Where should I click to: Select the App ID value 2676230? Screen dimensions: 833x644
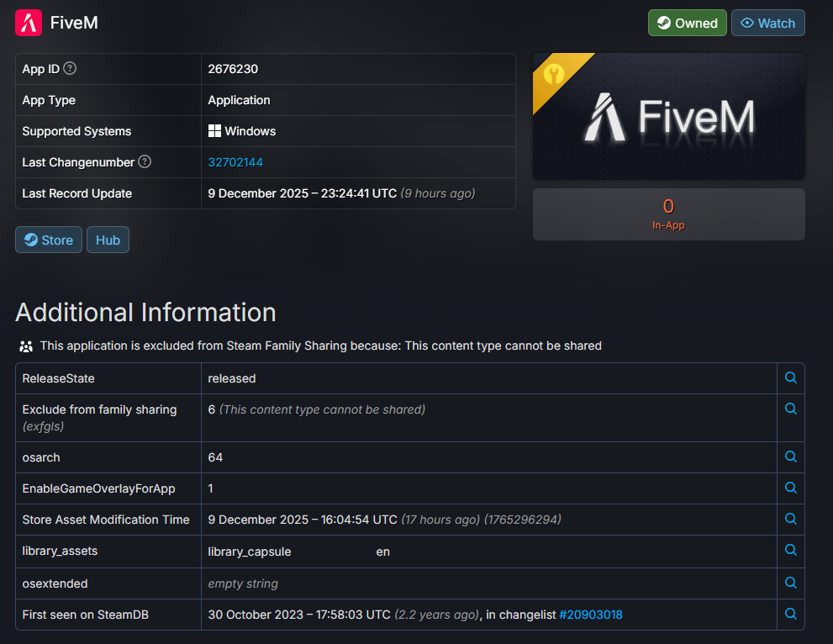(x=233, y=69)
